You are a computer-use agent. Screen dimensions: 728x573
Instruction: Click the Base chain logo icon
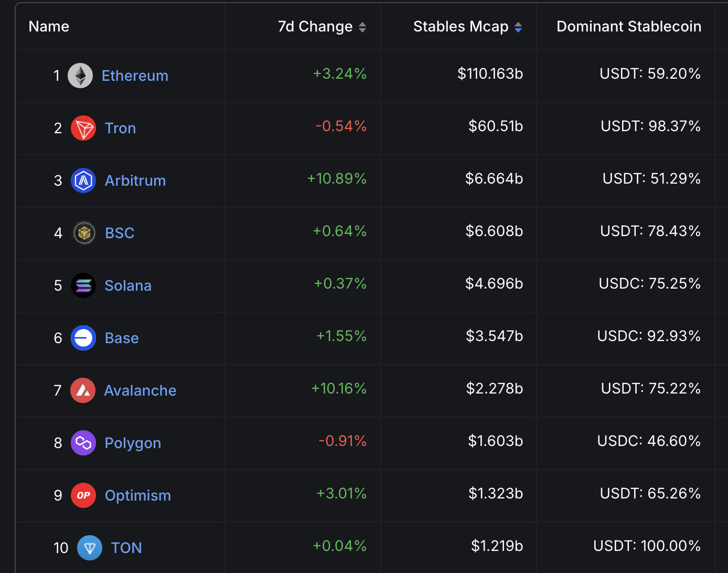click(x=83, y=338)
